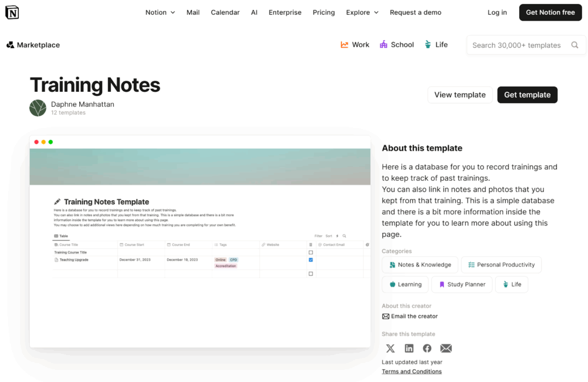Click the search magnifier icon
The width and height of the screenshot is (588, 382).
574,45
